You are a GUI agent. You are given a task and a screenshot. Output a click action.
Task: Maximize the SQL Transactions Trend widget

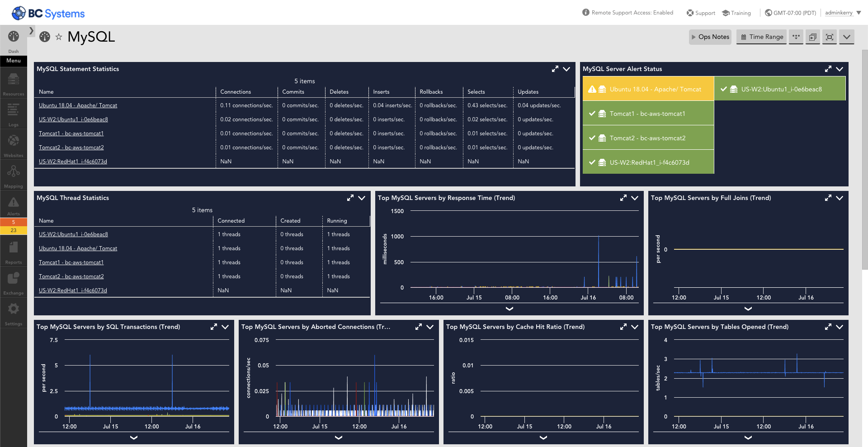214,327
